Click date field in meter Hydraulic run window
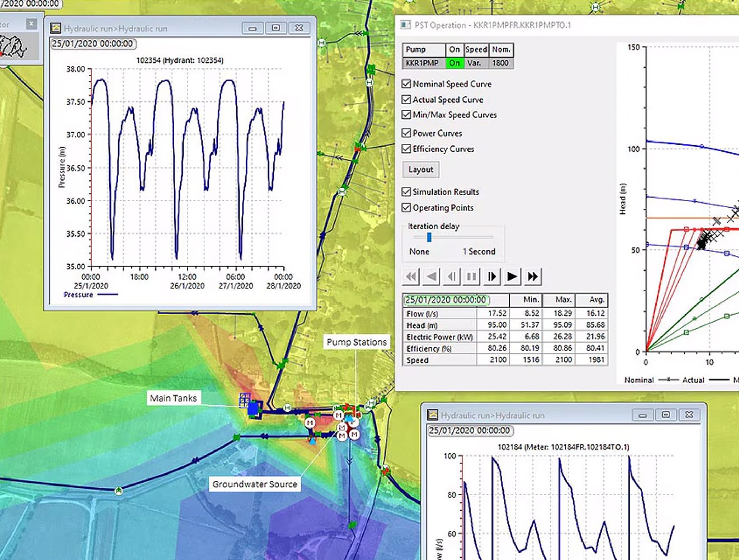This screenshot has width=739, height=560. pyautogui.click(x=470, y=431)
